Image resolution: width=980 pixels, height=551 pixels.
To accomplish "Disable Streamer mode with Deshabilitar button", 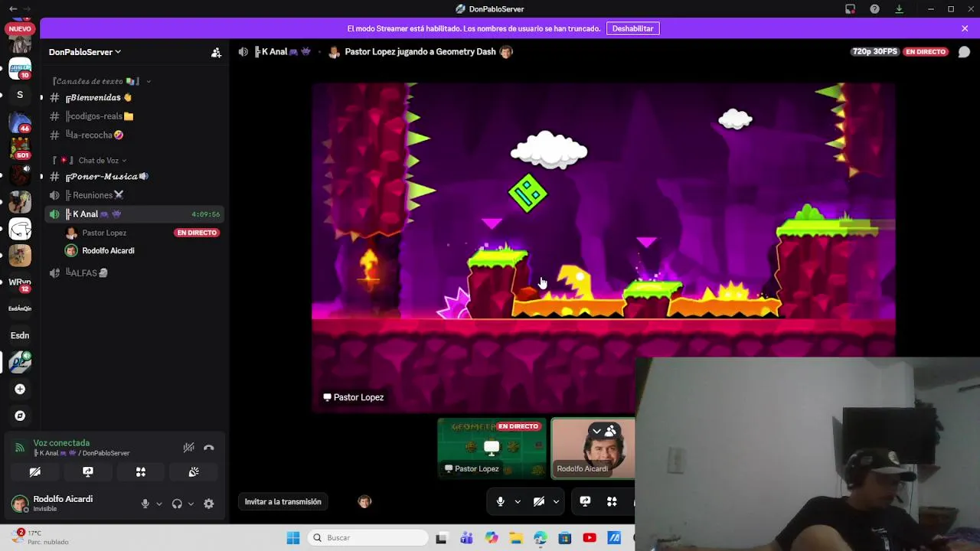I will point(632,28).
